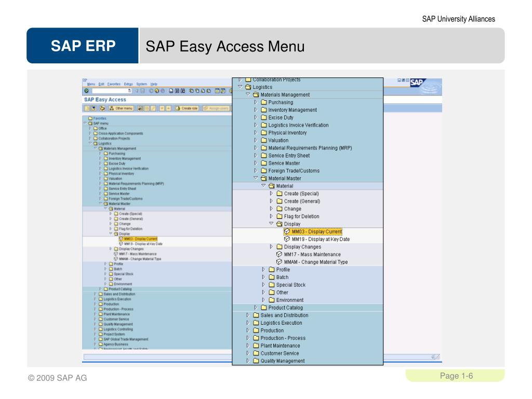This screenshot has width=532, height=399.
Task: Open the command field history dropdown
Action: [x=129, y=90]
